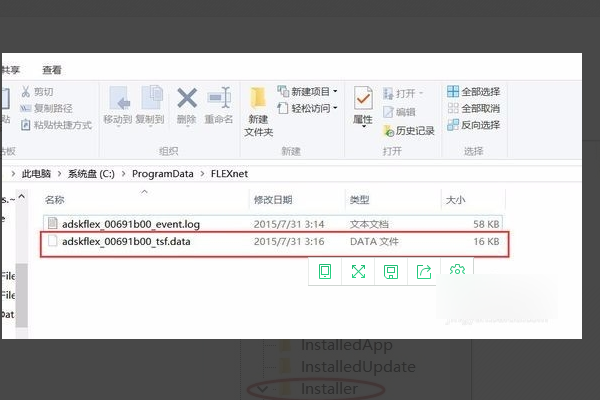The width and height of the screenshot is (600, 400).
Task: Select Installer folder in background window
Action: pyautogui.click(x=329, y=389)
